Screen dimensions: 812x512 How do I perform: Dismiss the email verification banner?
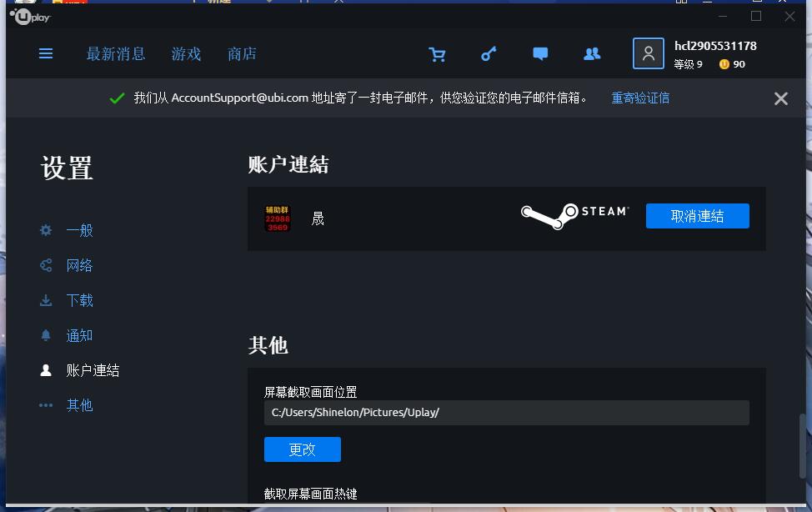click(x=781, y=98)
